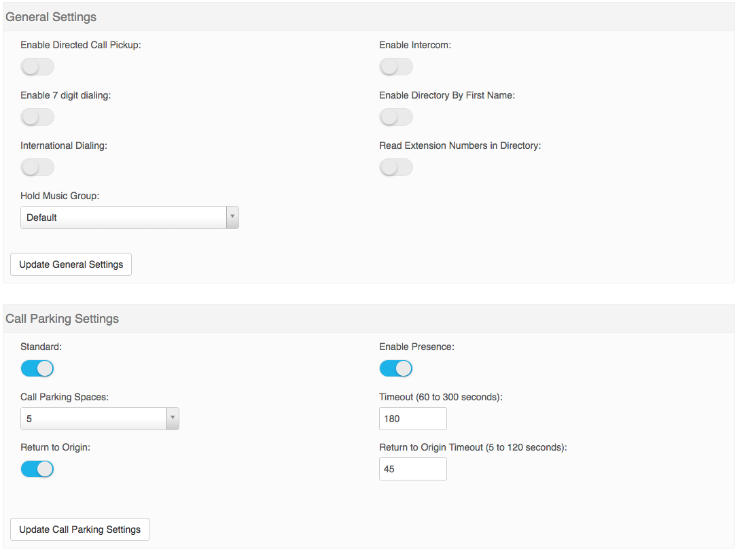Enable Directed Call Pickup
748x560 pixels.
[37, 66]
